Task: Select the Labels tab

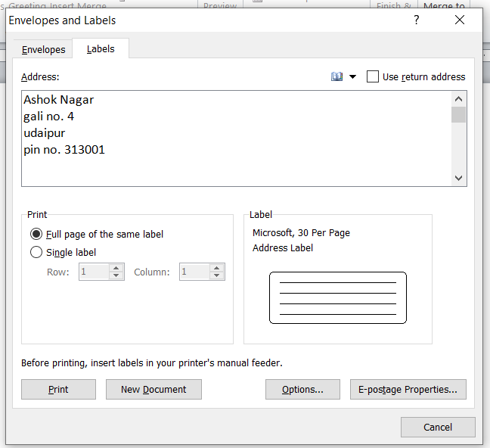Action: [x=101, y=49]
